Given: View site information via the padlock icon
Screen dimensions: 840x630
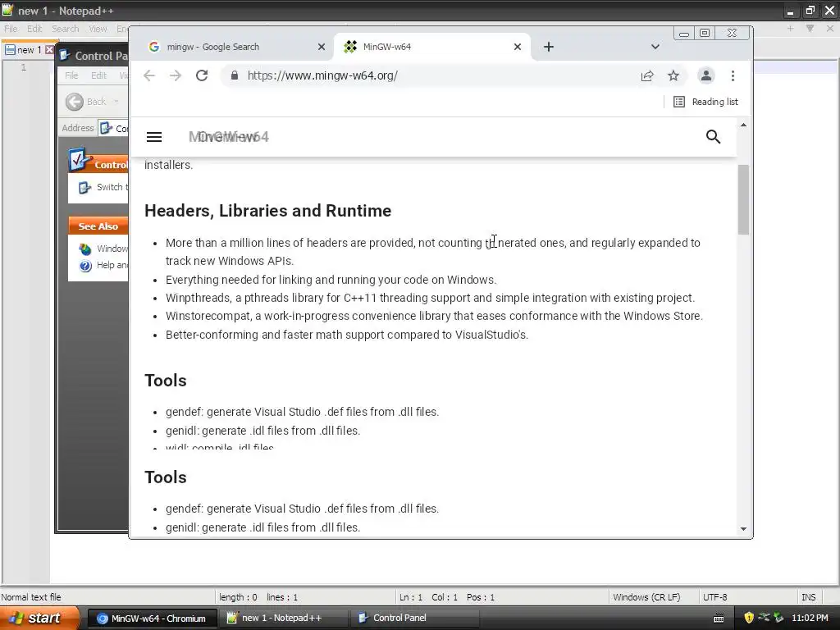Looking at the screenshot, I should coord(234,75).
